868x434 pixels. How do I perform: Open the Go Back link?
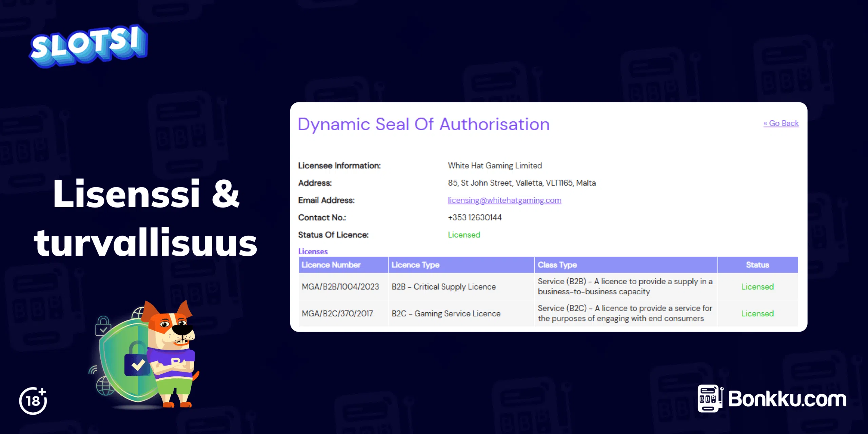[781, 123]
